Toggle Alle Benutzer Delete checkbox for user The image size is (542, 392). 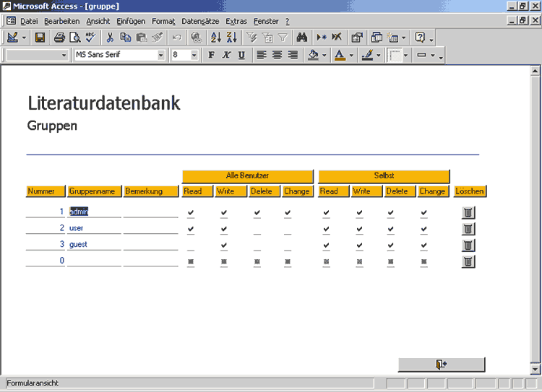[257, 230]
